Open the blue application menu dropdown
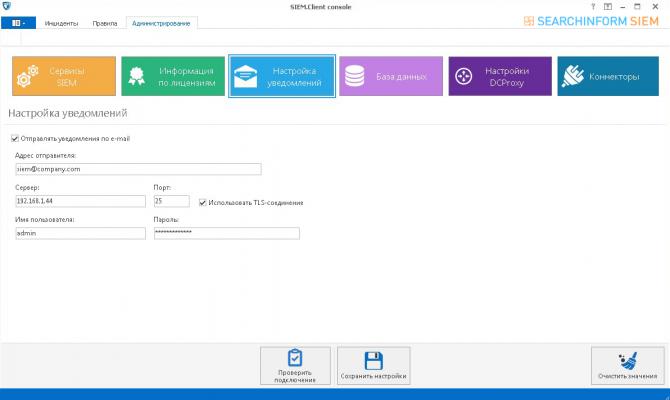This screenshot has height=400, width=670. 18,23
